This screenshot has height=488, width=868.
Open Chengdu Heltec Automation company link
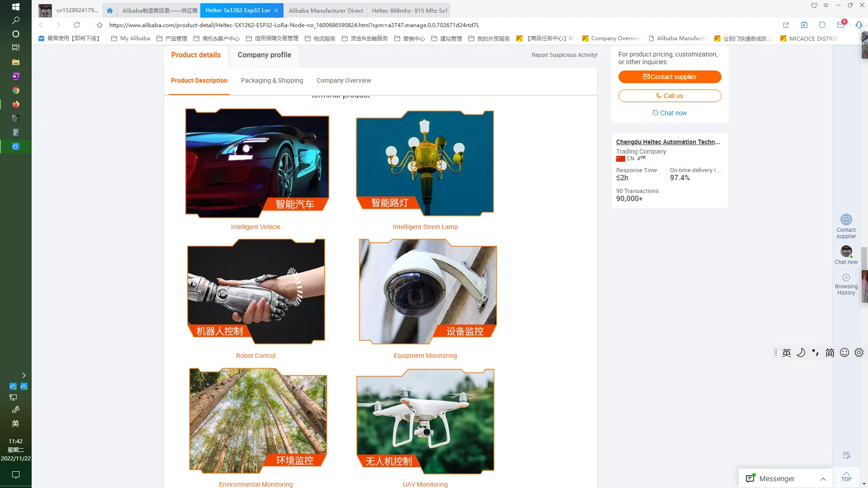(x=668, y=142)
